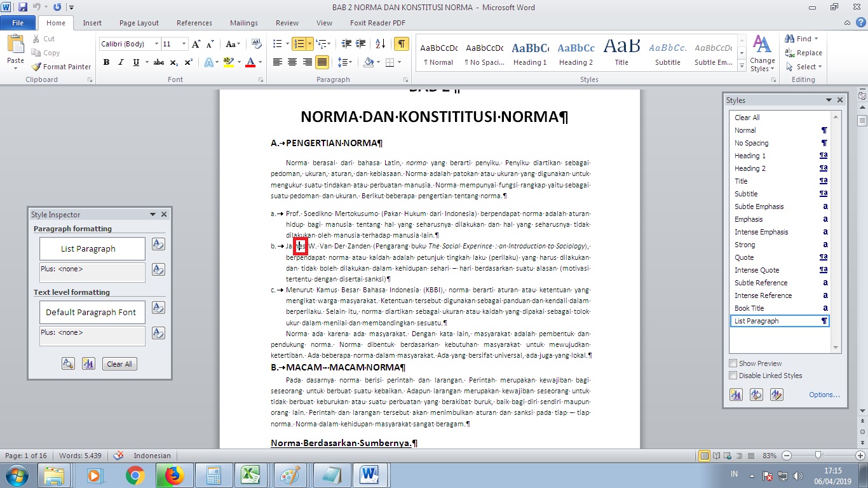This screenshot has height=488, width=868.
Task: Enable the Show Preview checkbox
Action: [733, 363]
